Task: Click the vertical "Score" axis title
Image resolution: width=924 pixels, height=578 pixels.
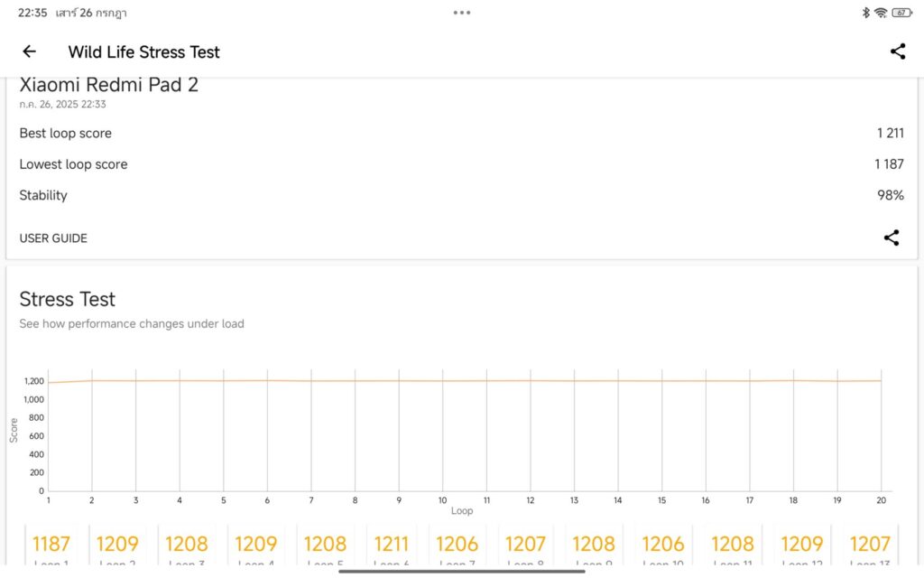Action: [14, 430]
